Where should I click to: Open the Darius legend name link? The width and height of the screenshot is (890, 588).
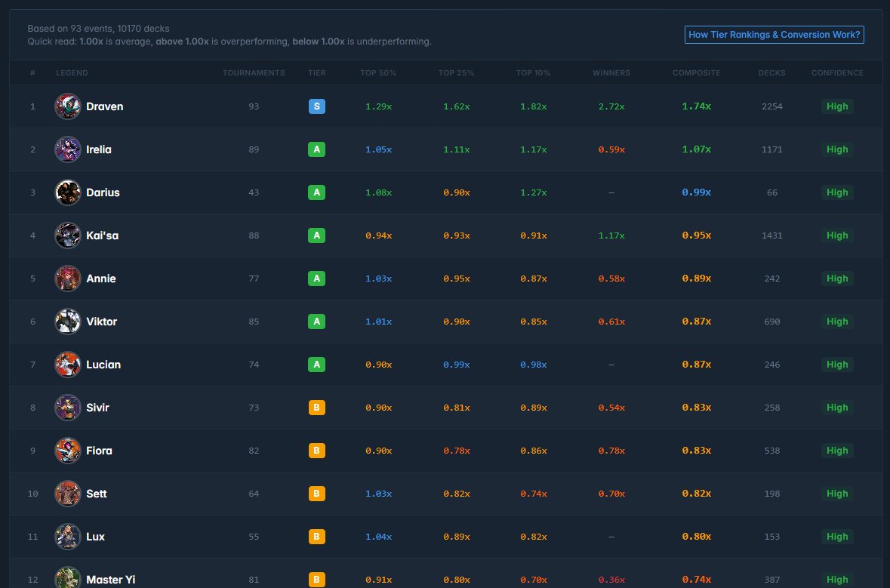tap(103, 192)
